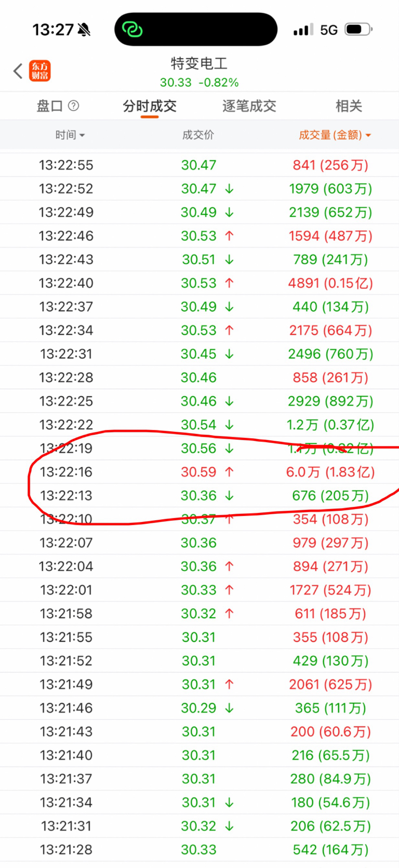The image size is (399, 868).
Task: Select the 789 (241万) volume cell
Action: click(x=330, y=259)
